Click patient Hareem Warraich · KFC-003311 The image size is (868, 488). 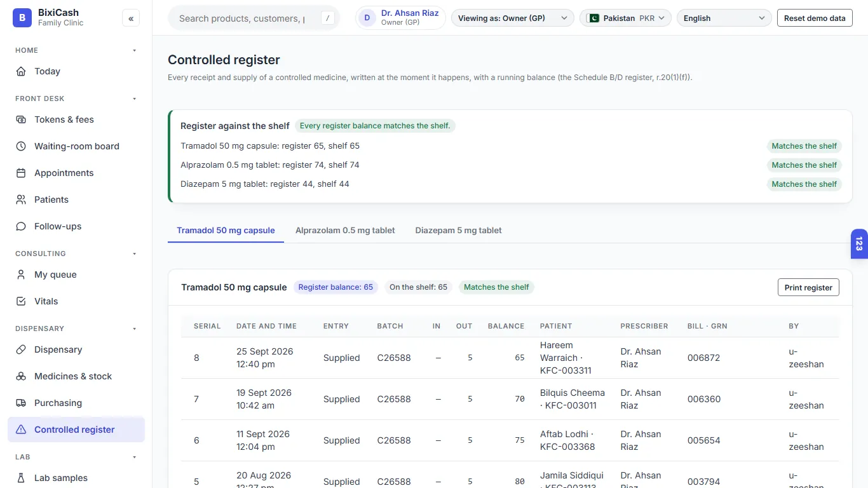click(566, 358)
